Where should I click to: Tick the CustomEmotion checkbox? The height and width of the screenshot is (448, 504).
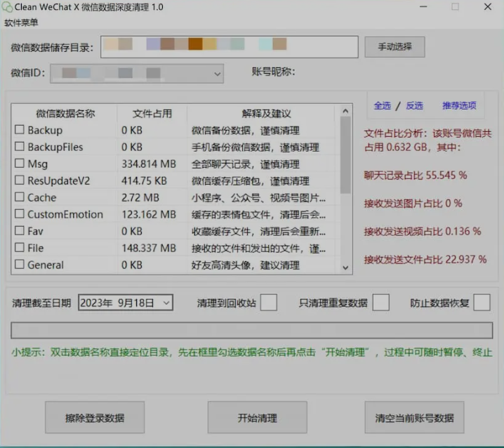20,213
